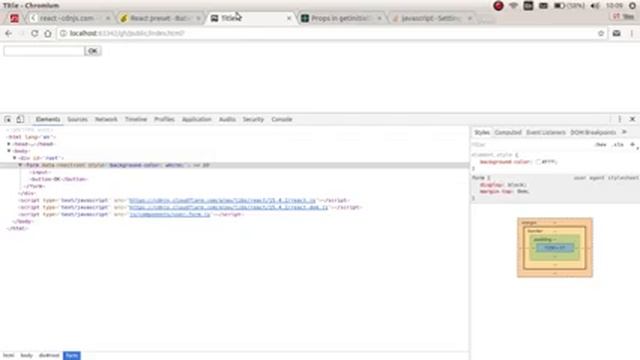Collapse the selected form node
Screen dimensions: 640x360
pos(20,165)
